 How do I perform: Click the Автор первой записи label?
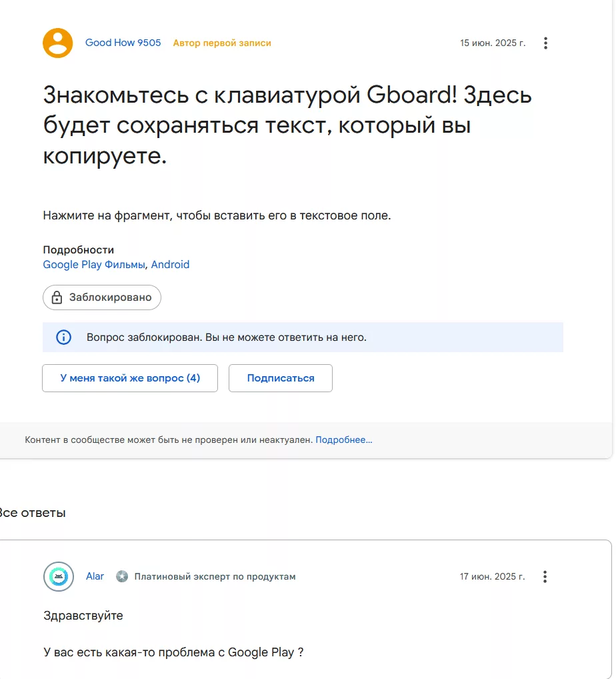click(222, 43)
